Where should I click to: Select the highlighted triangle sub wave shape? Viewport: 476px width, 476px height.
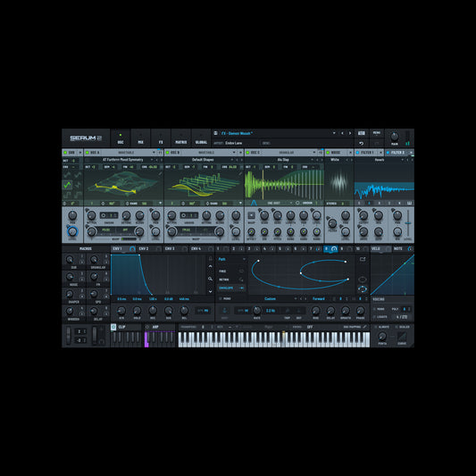(67, 184)
